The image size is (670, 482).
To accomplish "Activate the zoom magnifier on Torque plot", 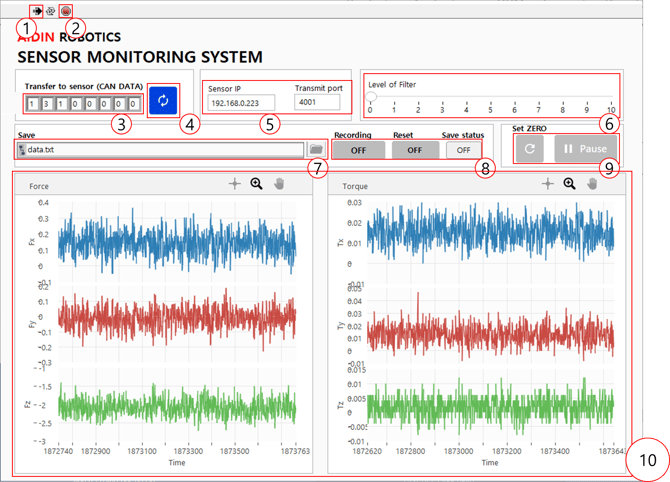I will 569,184.
